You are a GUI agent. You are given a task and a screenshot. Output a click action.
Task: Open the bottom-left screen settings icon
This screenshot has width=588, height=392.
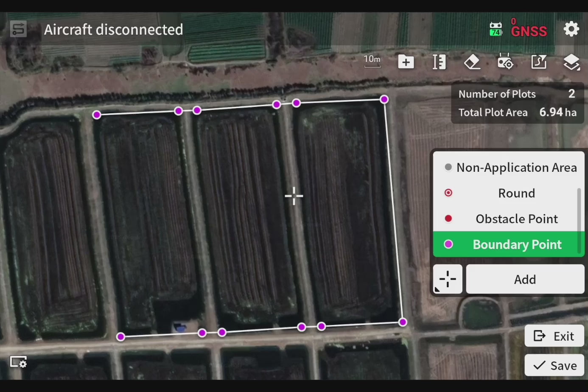point(18,362)
